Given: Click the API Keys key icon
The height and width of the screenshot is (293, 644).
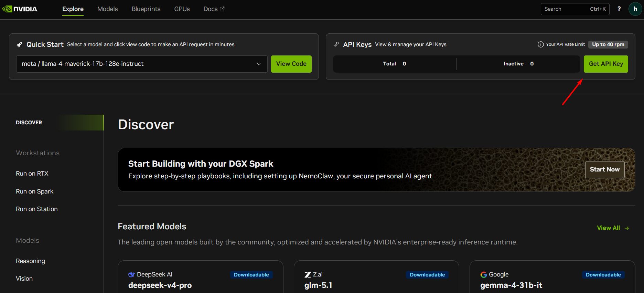Looking at the screenshot, I should [336, 44].
